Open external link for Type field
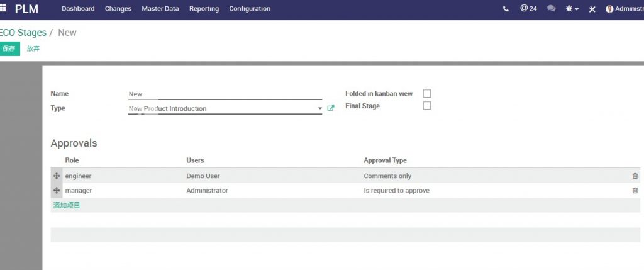Screen dimensions: 644x270 [331, 108]
